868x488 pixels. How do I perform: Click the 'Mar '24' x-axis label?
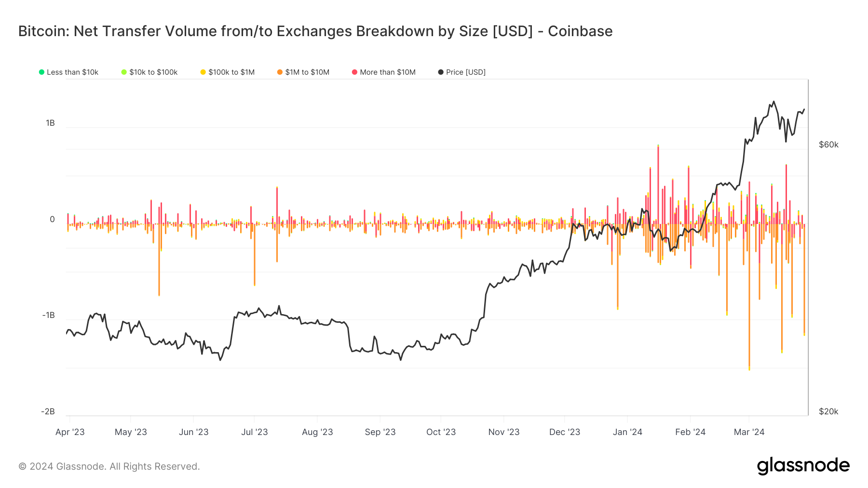(749, 432)
